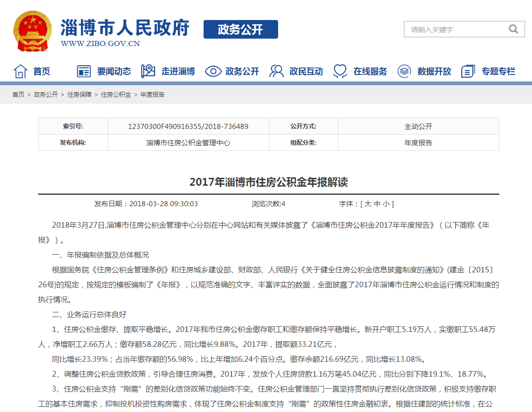This screenshot has height=412, width=532.
Task: Click the index number 12370300F490916355/2018-736489
Action: 188,127
